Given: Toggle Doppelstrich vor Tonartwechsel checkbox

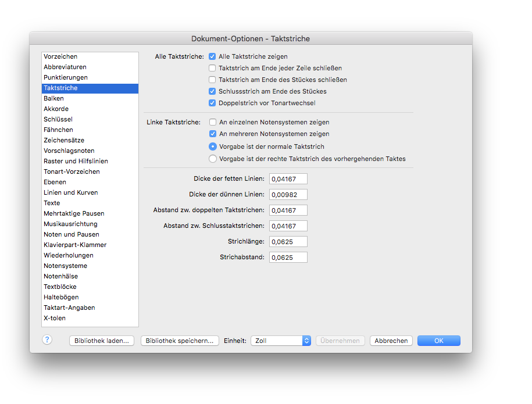Looking at the screenshot, I should coord(213,103).
